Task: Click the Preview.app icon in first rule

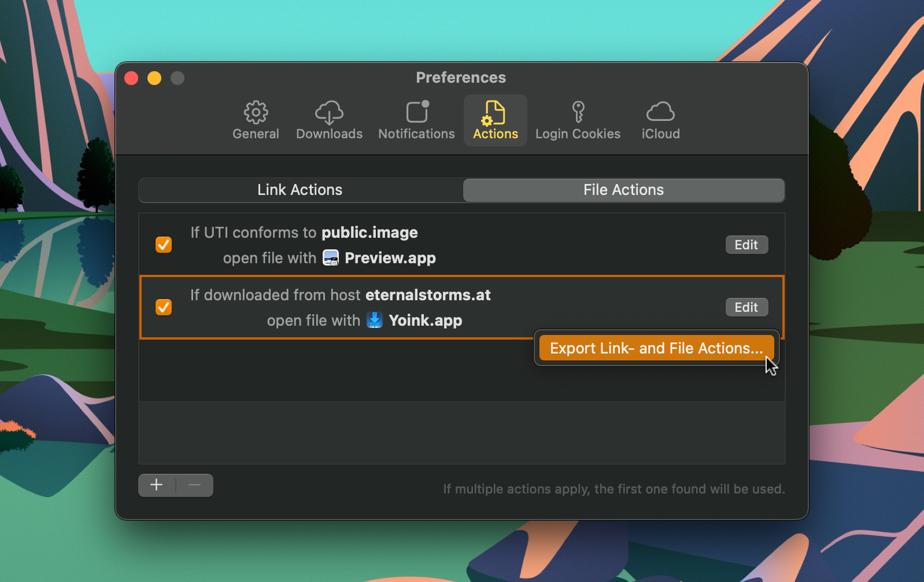Action: 331,258
